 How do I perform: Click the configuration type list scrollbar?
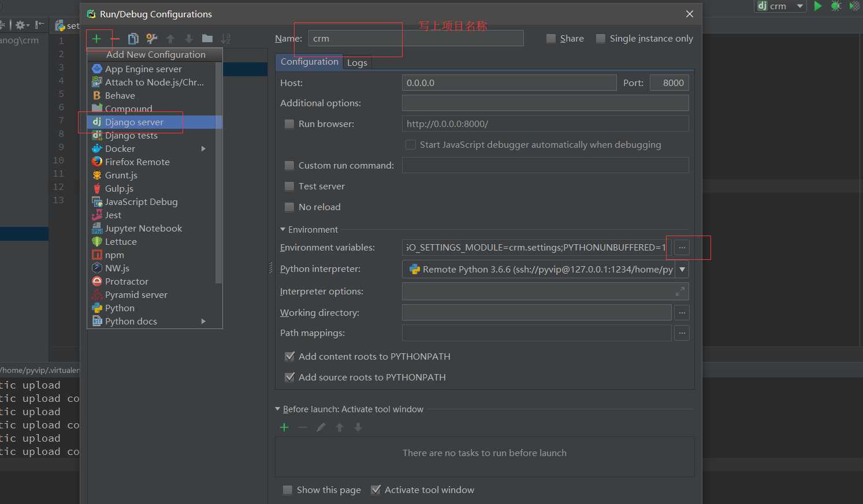coord(218,173)
